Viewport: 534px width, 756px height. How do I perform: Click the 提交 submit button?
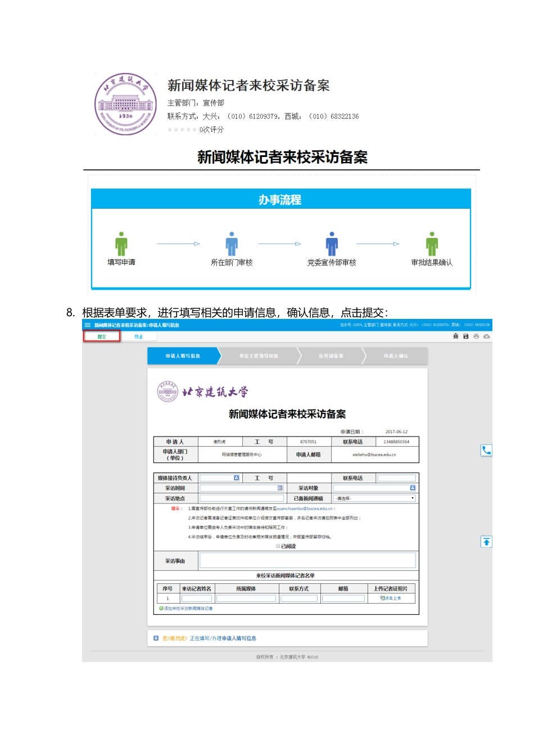[x=102, y=336]
